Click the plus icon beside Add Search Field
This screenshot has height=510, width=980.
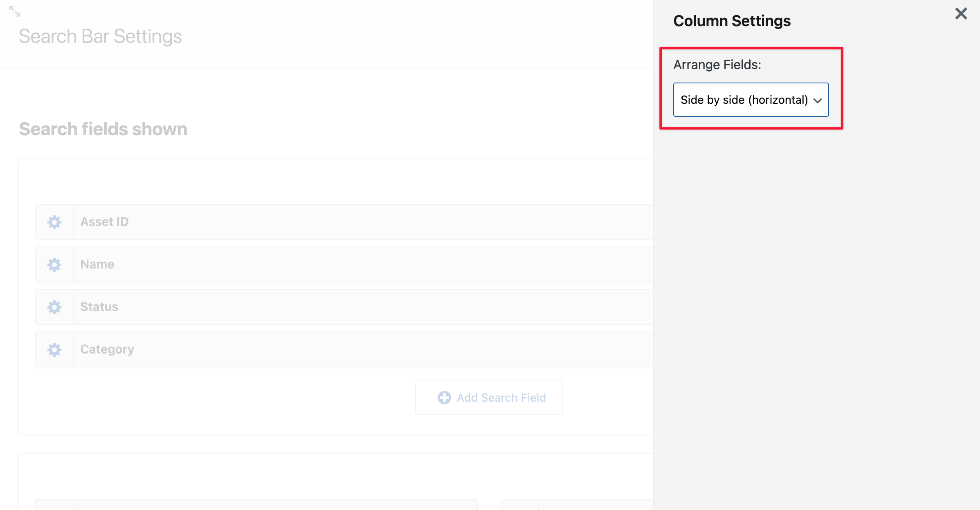(444, 398)
